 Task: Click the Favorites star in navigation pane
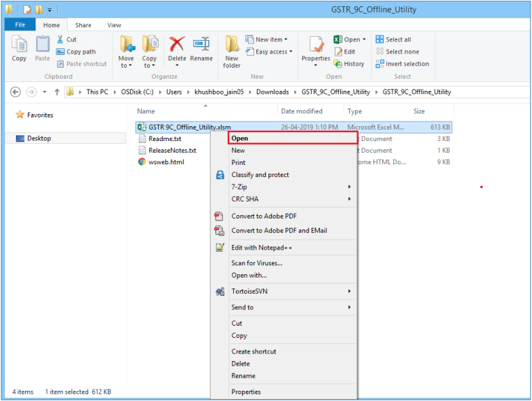(x=20, y=115)
